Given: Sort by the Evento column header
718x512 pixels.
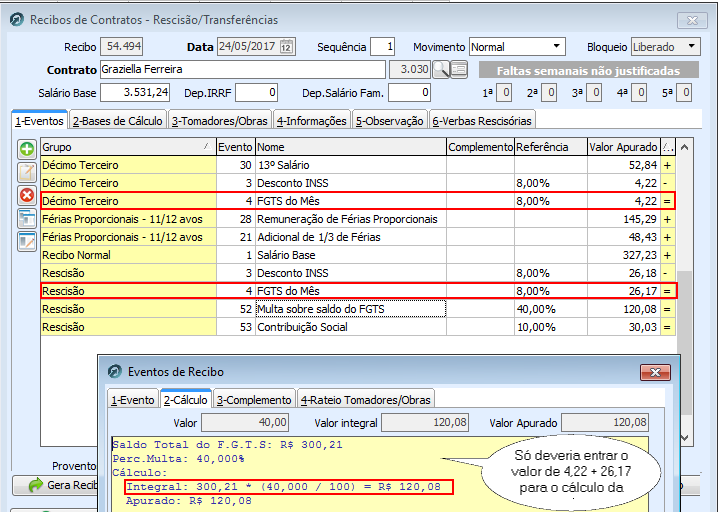Looking at the screenshot, I should tap(235, 147).
